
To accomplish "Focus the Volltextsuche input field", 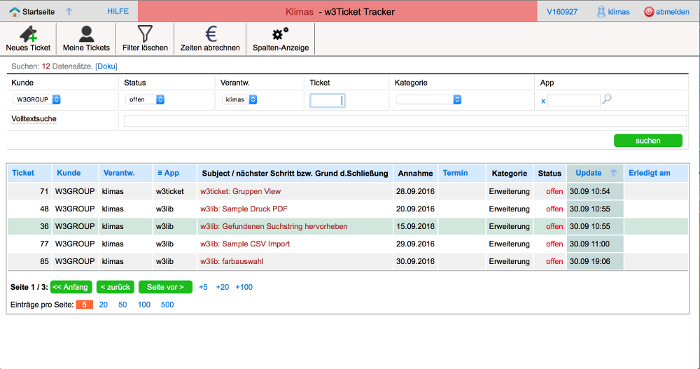I will point(405,121).
